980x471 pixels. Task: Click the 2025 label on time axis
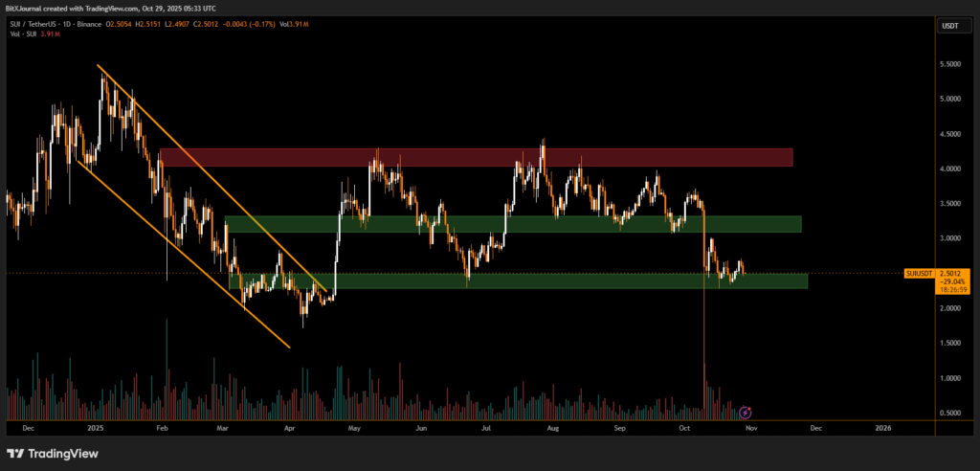pyautogui.click(x=94, y=431)
